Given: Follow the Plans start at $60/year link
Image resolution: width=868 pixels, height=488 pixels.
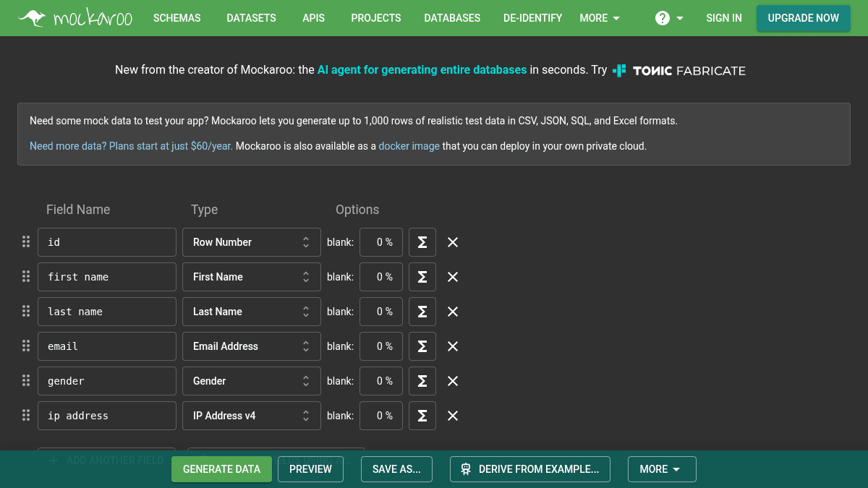Looking at the screenshot, I should click(131, 146).
